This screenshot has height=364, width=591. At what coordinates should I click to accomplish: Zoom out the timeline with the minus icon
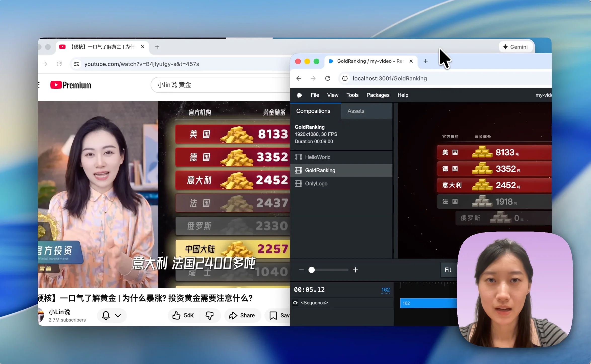point(301,270)
